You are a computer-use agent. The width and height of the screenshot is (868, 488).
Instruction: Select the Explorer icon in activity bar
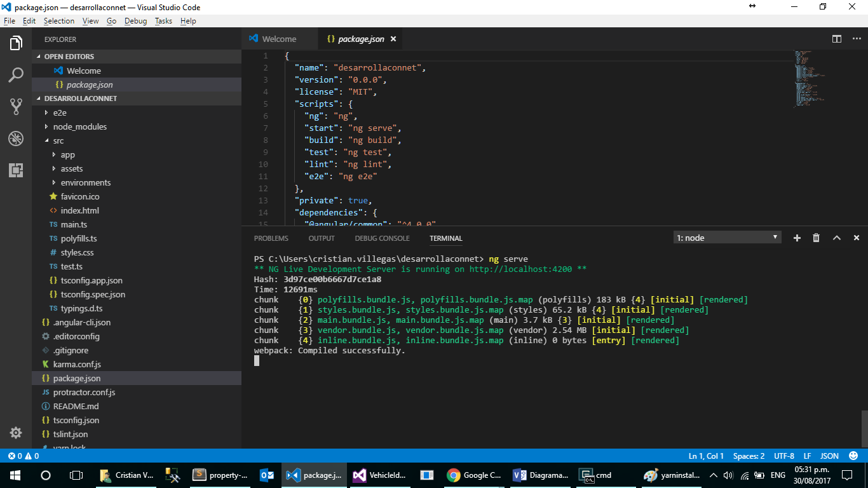(x=16, y=43)
